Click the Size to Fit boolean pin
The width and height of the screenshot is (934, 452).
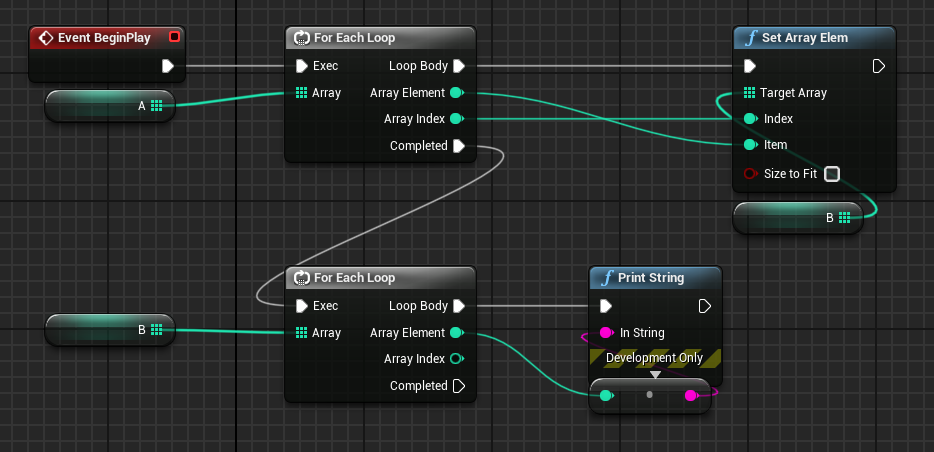pyautogui.click(x=751, y=174)
